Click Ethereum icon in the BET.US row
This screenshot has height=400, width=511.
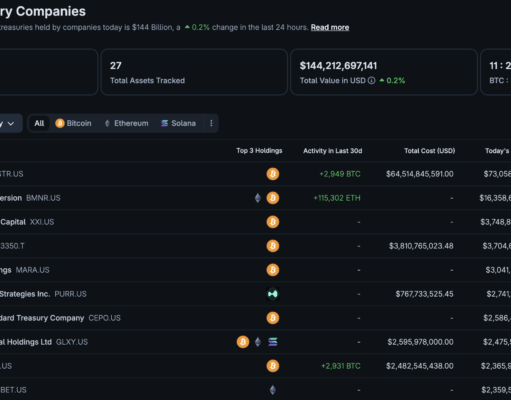tap(273, 390)
